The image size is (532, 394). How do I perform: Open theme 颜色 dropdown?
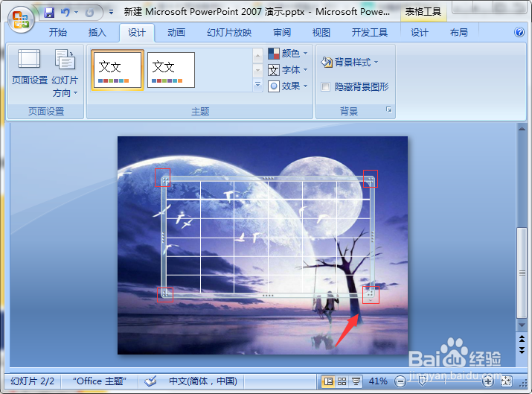tap(288, 54)
